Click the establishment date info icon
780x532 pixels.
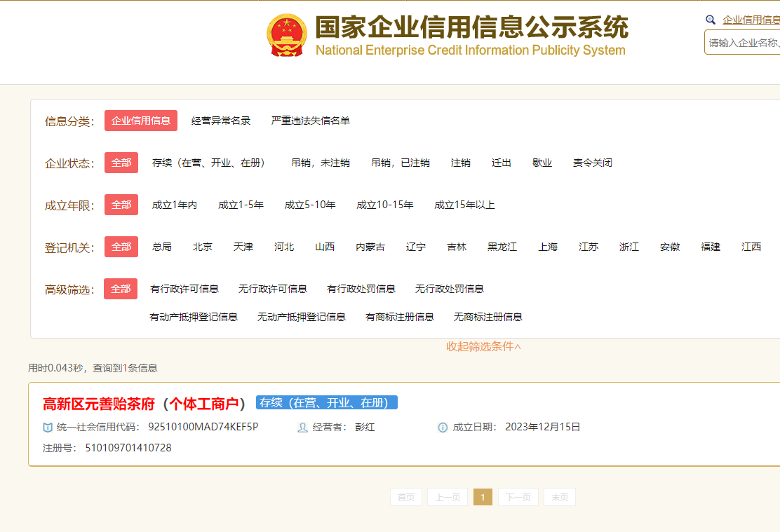443,427
